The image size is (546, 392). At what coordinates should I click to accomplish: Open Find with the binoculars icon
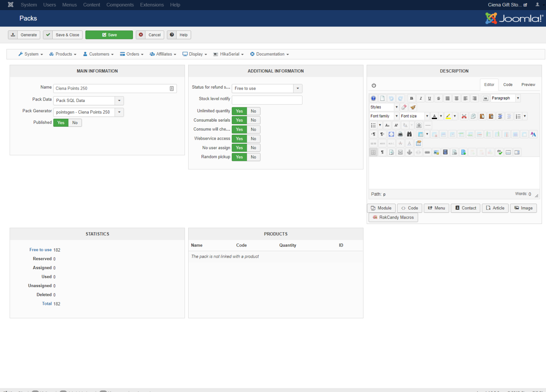tap(409, 134)
